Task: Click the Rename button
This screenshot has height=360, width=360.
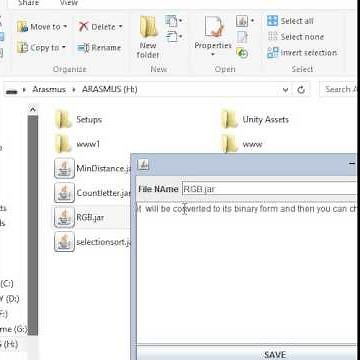Action: [x=99, y=48]
